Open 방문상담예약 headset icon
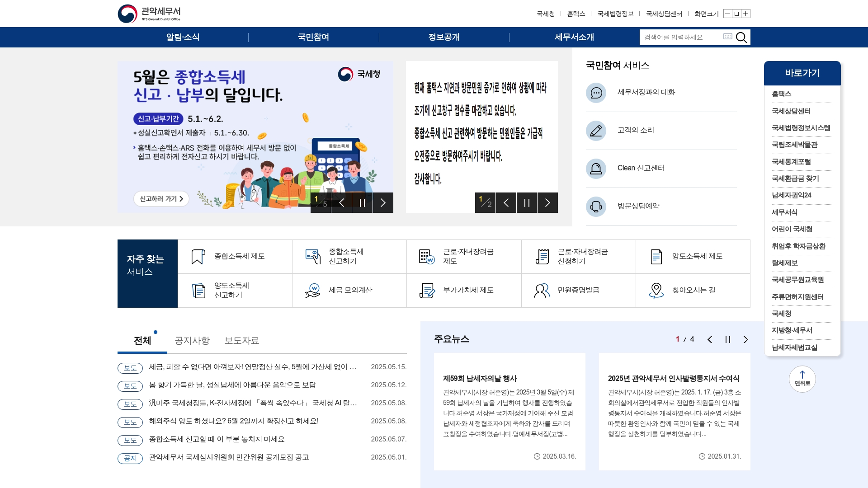868x488 pixels. coord(596,206)
